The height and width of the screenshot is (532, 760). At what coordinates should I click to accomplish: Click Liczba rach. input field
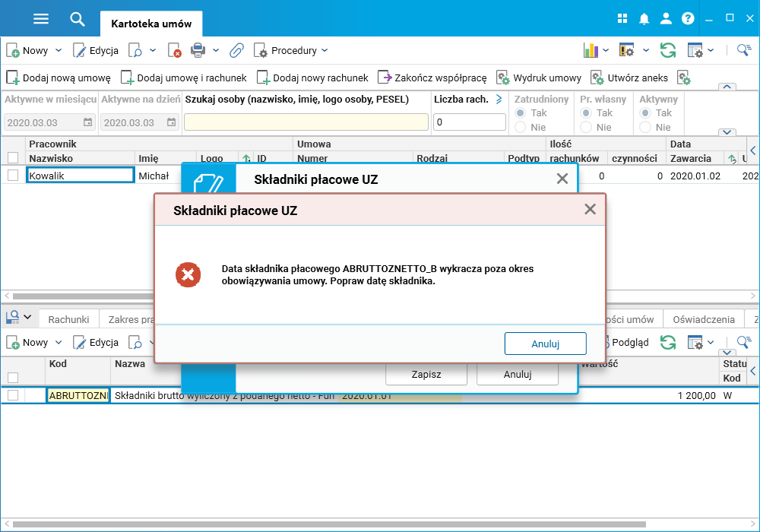(x=469, y=122)
